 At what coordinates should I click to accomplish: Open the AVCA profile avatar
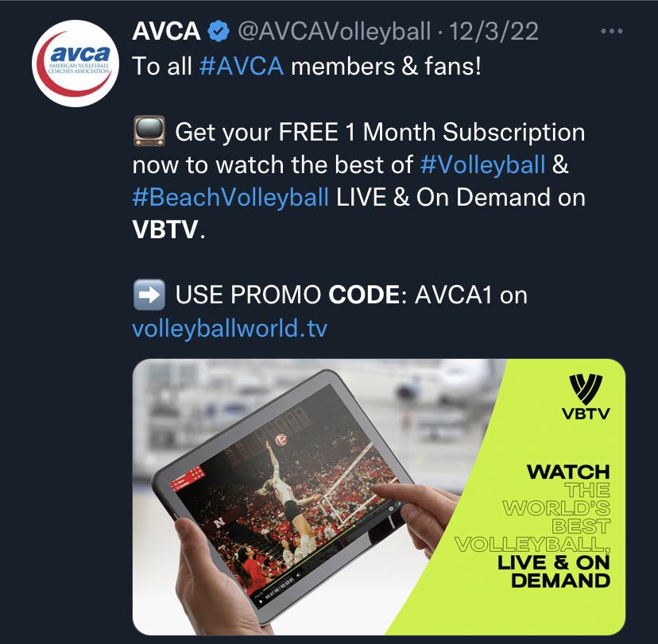(x=75, y=64)
